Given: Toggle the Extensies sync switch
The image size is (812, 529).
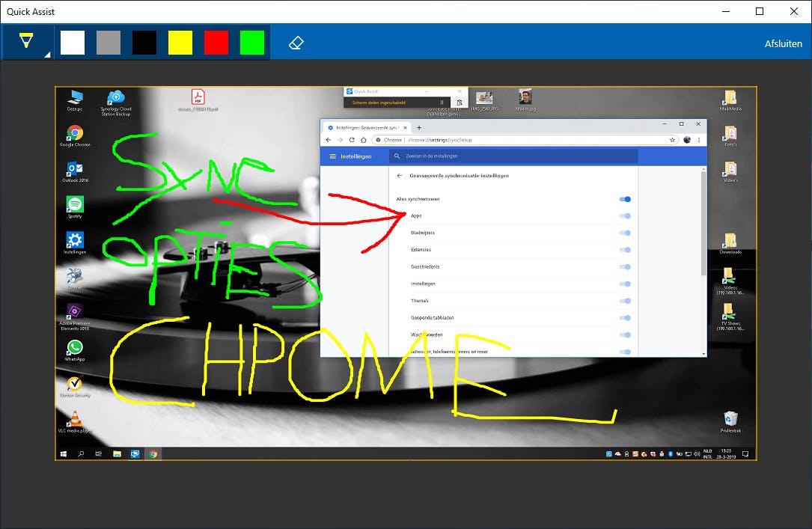Looking at the screenshot, I should pos(625,250).
